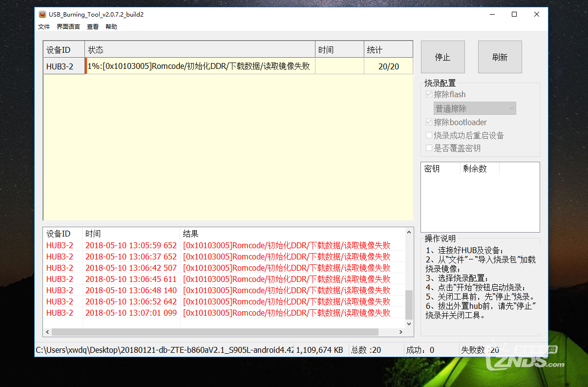This screenshot has height=387, width=588.
Task: Select log row timestamped 13:06:37 652
Action: (x=225, y=257)
